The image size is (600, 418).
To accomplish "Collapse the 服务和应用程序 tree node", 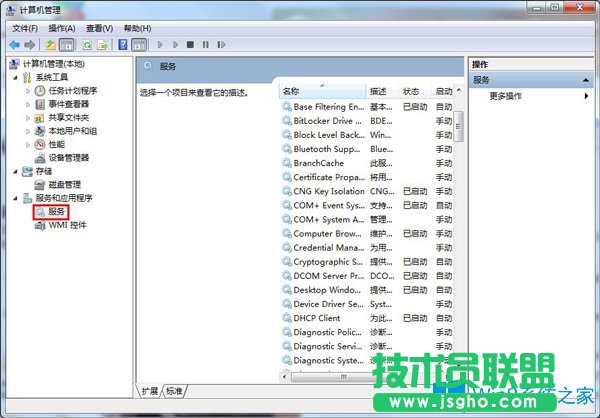I will pyautogui.click(x=15, y=198).
